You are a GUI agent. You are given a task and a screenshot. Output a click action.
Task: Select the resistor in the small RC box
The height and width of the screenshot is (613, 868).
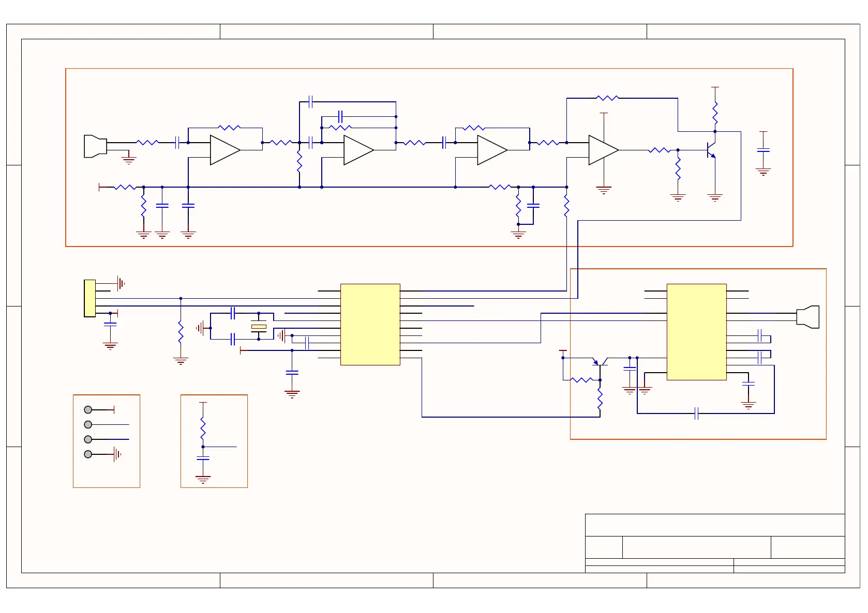(x=203, y=428)
